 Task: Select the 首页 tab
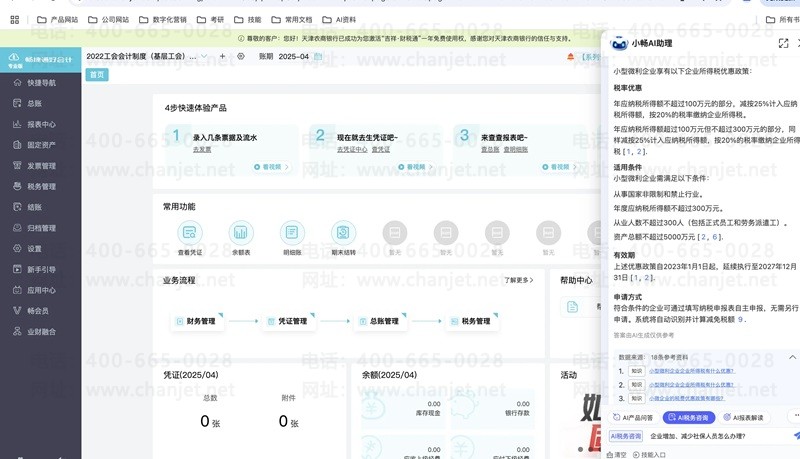tap(97, 75)
